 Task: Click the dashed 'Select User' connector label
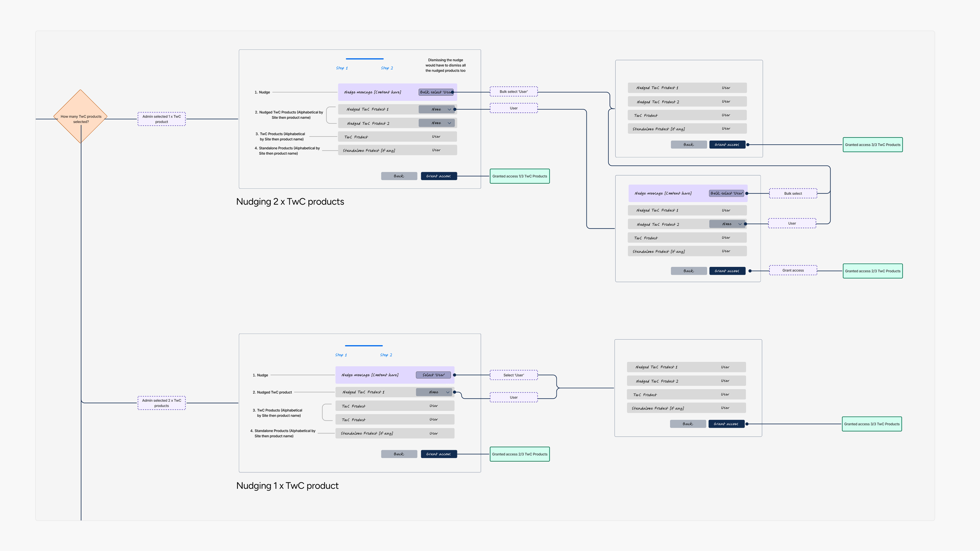514,375
